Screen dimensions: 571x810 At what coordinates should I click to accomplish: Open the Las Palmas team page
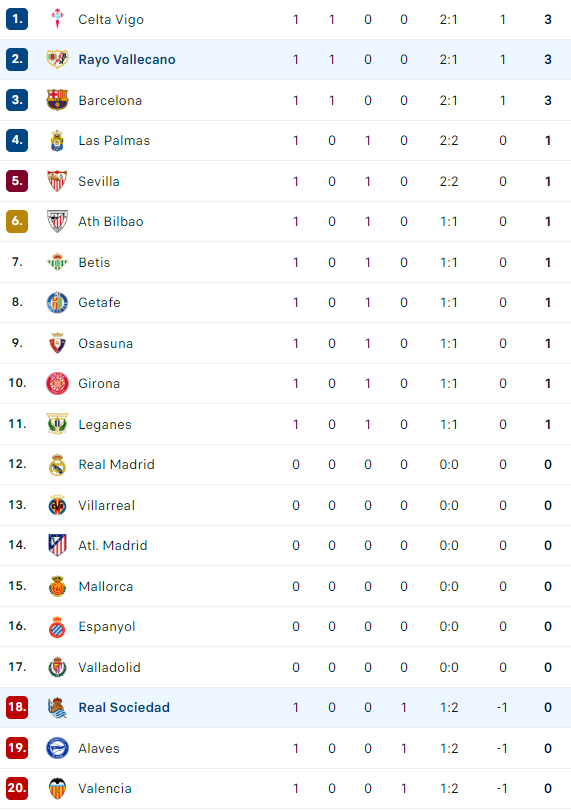click(x=114, y=141)
